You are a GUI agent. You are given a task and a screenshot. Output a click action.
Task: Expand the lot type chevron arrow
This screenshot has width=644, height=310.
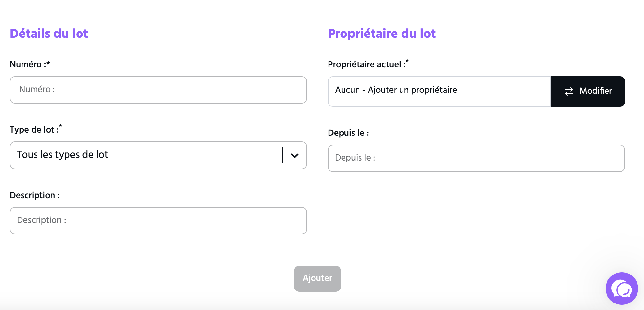point(295,156)
